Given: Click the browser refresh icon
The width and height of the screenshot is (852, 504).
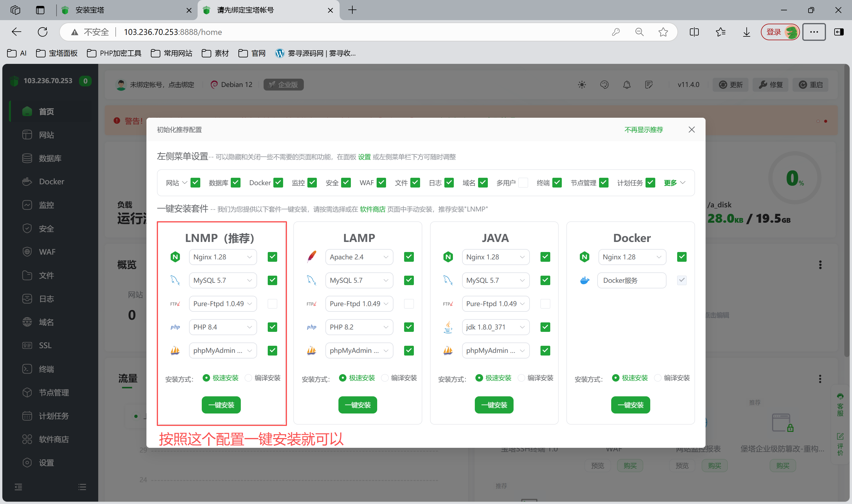Looking at the screenshot, I should [x=42, y=32].
